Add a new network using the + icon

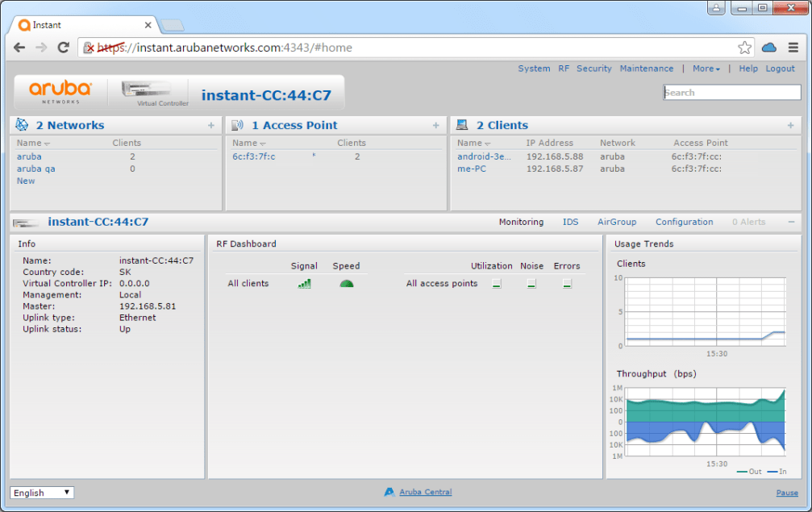click(210, 125)
